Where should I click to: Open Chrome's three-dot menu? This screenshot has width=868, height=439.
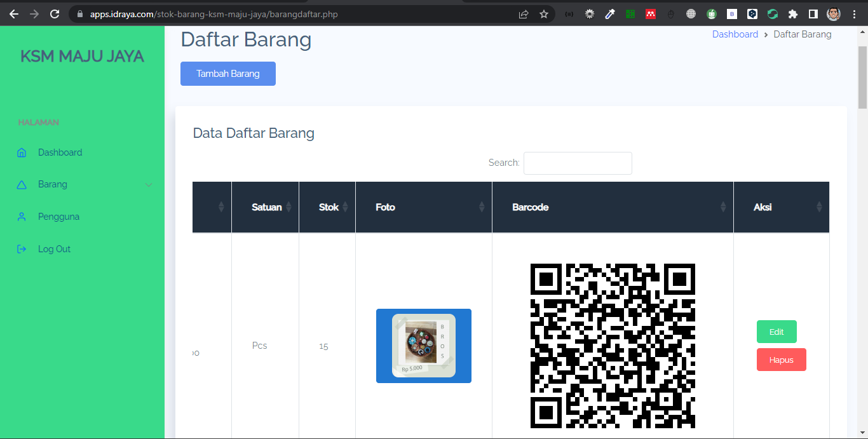tap(854, 13)
